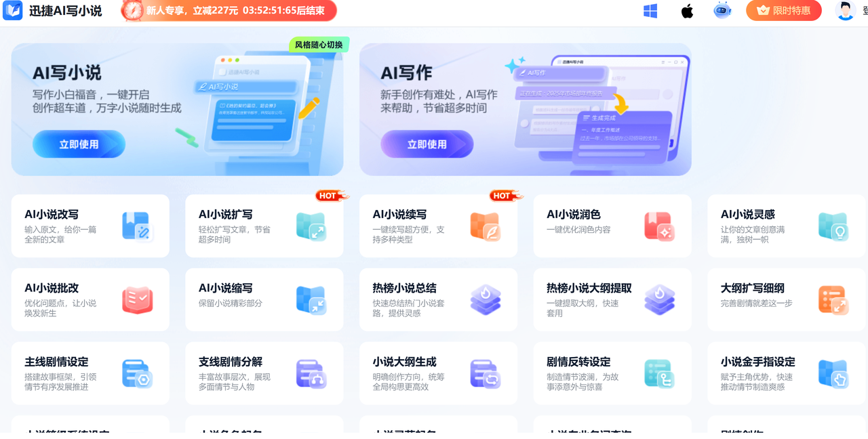Click the 小说金手指设定 pointer icon
This screenshot has width=868, height=439.
(x=833, y=374)
